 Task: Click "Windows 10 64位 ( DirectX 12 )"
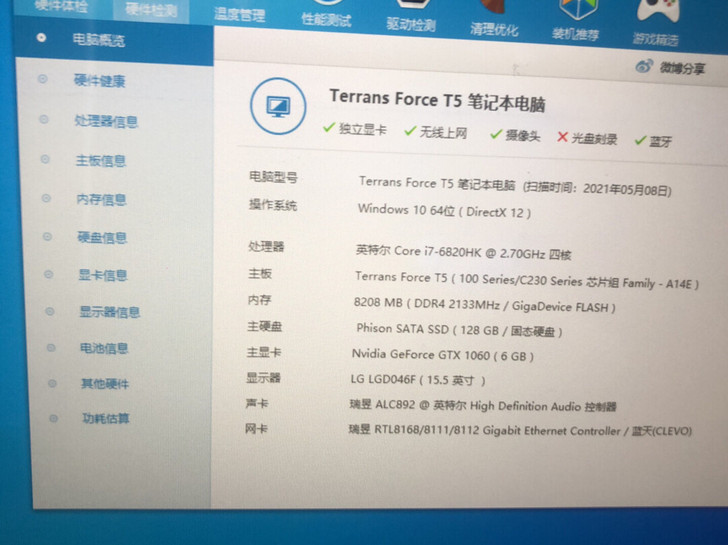tap(444, 211)
